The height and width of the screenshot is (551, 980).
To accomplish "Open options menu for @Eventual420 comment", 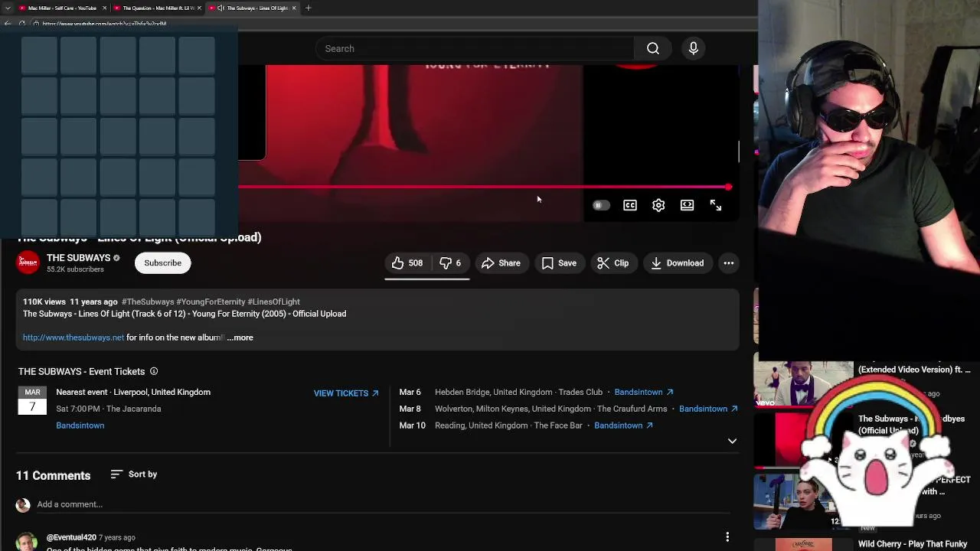I will [x=727, y=537].
